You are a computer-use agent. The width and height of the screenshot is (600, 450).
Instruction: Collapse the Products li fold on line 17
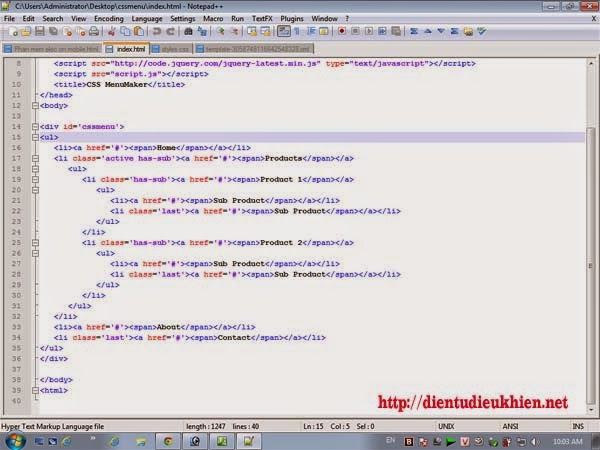35,158
